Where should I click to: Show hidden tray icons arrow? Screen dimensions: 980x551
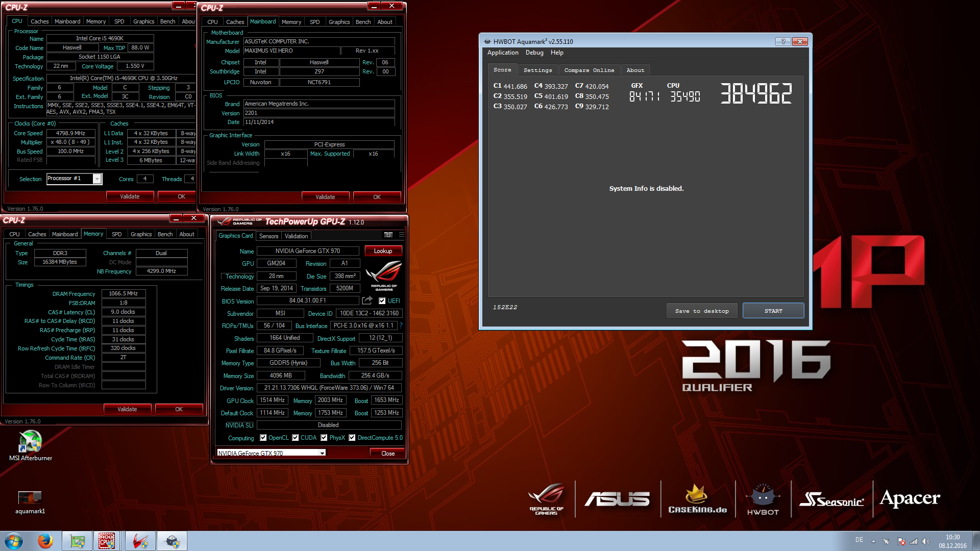coord(873,541)
